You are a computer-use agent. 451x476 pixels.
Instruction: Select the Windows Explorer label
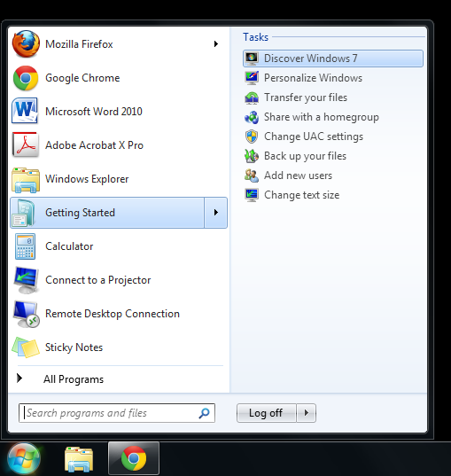(x=87, y=179)
